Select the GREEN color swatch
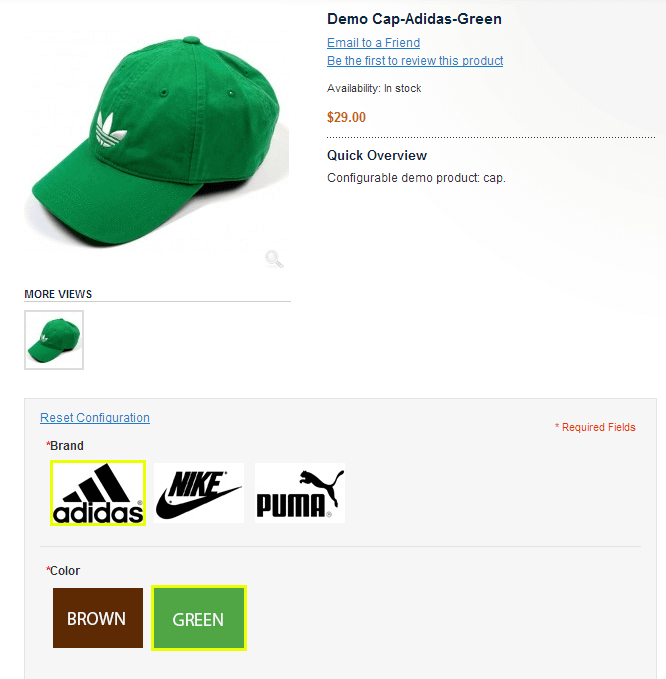The height and width of the screenshot is (679, 666). pos(199,618)
